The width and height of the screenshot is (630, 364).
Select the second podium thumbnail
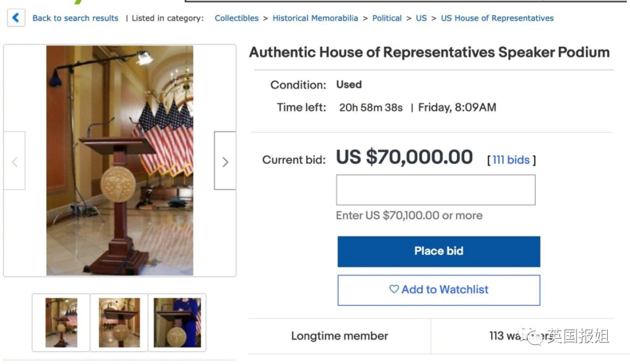[119, 323]
